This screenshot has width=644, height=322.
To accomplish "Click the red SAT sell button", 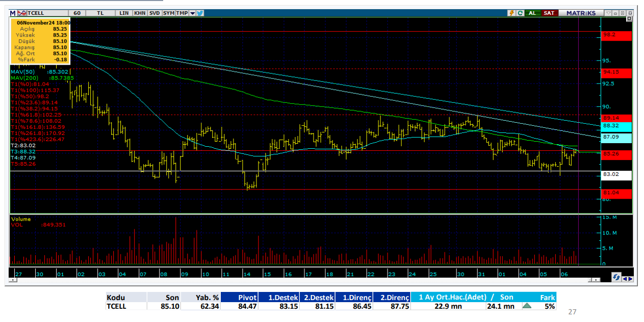I will (x=549, y=13).
